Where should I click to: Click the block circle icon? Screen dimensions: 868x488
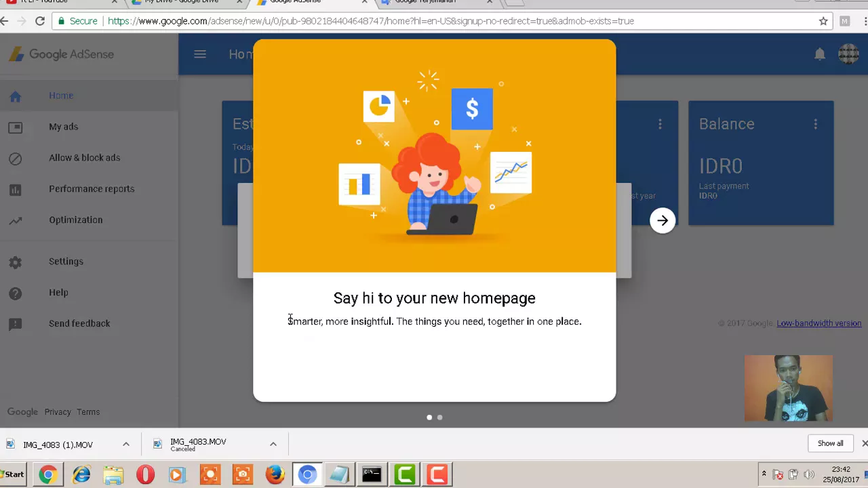[x=15, y=159]
